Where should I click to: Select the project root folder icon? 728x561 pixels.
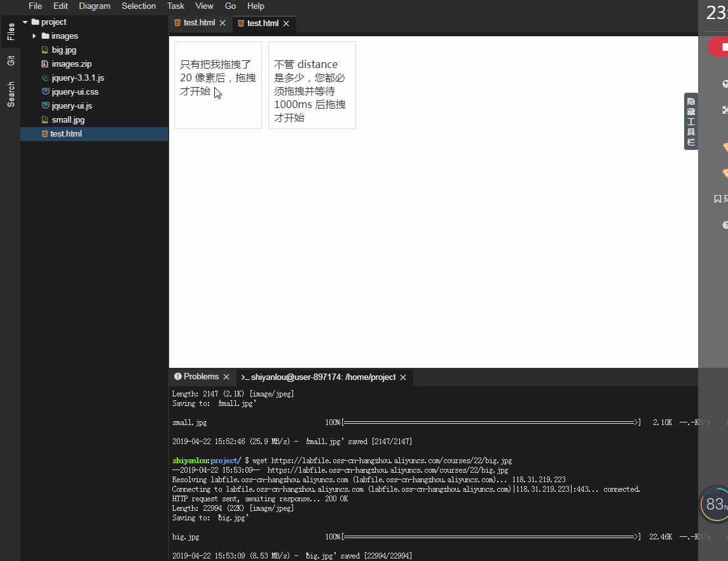pyautogui.click(x=35, y=22)
